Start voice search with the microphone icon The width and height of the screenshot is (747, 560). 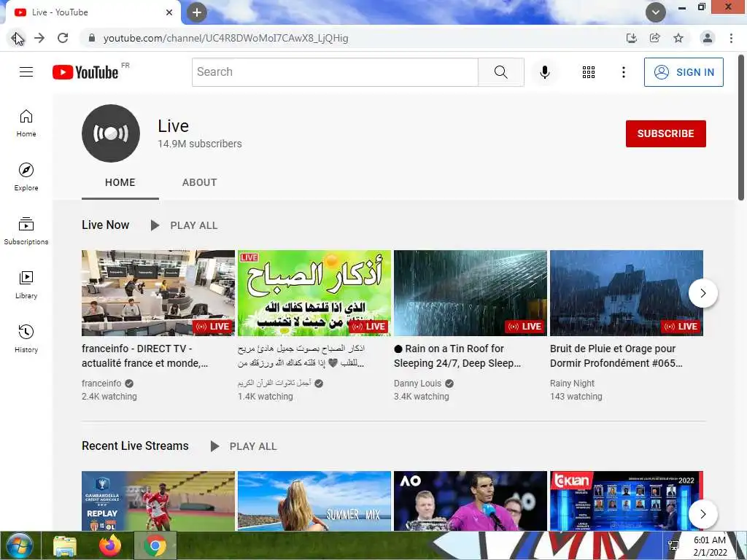click(x=545, y=72)
